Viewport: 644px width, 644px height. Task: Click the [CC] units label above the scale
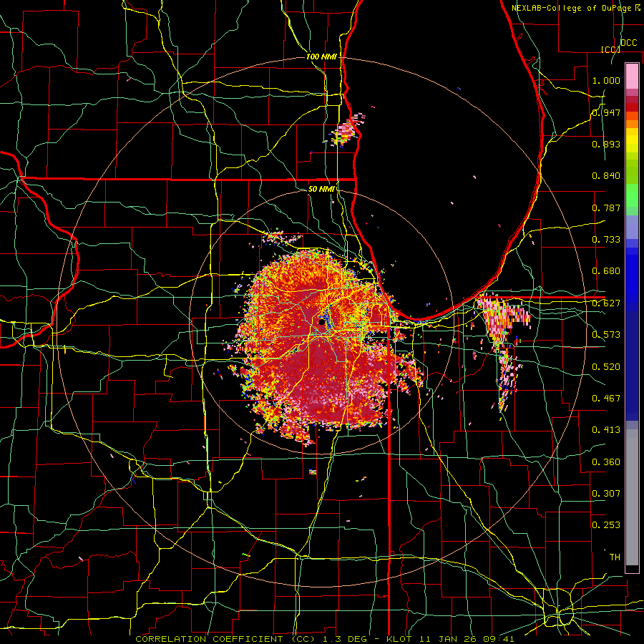click(x=610, y=49)
